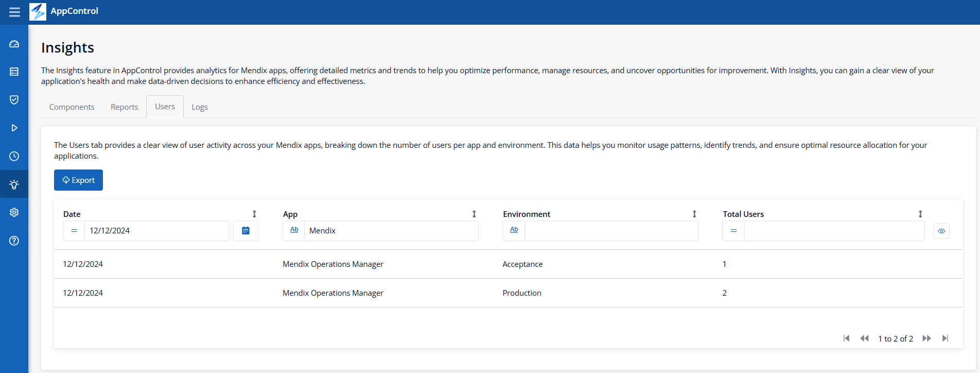Click the Export button
This screenshot has width=980, height=373.
(78, 180)
